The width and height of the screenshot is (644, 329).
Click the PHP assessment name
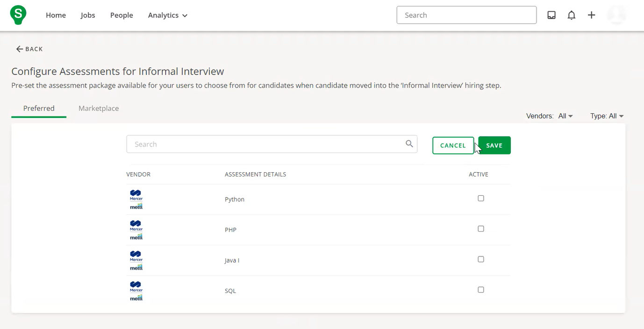pos(230,230)
